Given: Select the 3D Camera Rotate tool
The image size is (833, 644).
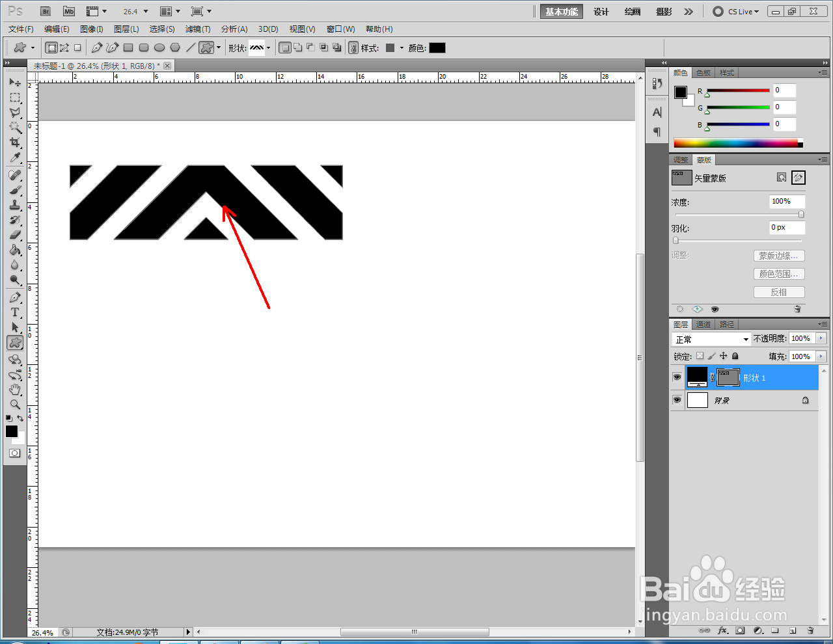Looking at the screenshot, I should pyautogui.click(x=15, y=375).
